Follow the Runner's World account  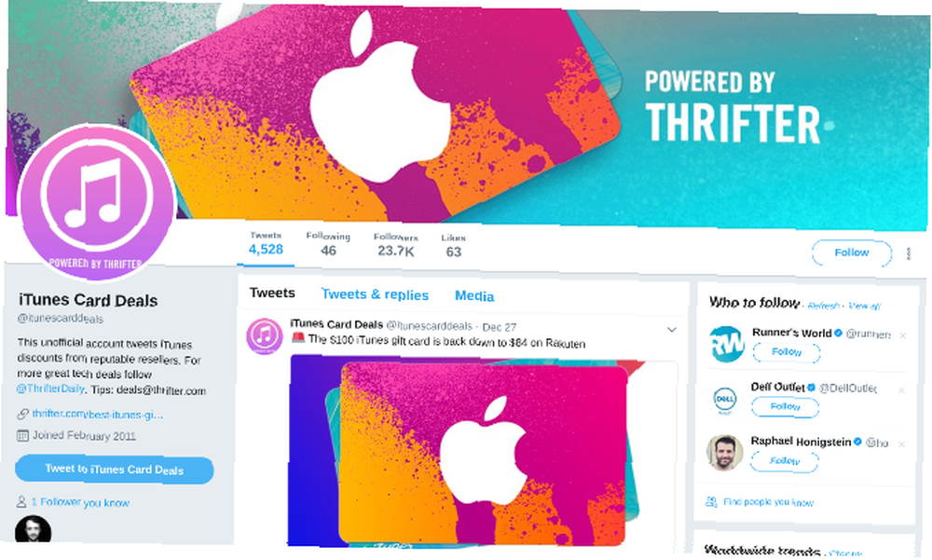point(787,352)
